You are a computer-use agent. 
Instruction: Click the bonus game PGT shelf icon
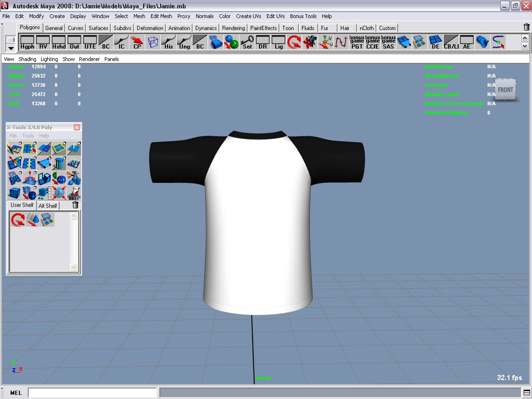pos(357,42)
